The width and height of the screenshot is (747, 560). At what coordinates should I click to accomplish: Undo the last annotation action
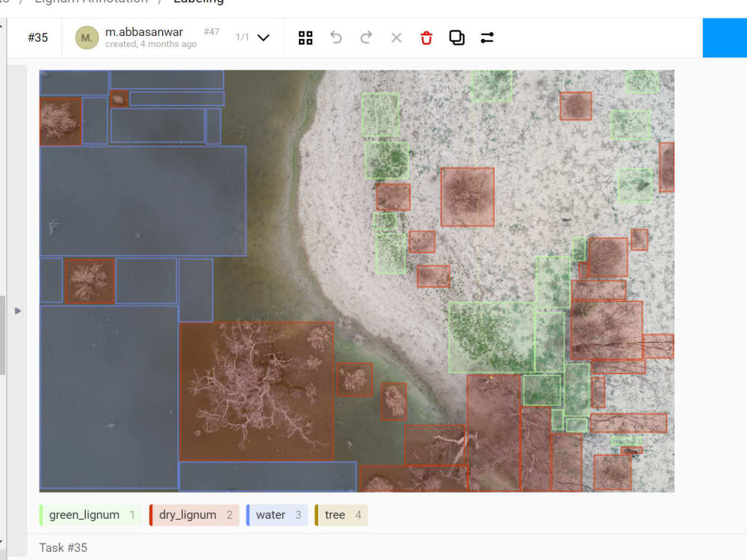[x=336, y=37]
